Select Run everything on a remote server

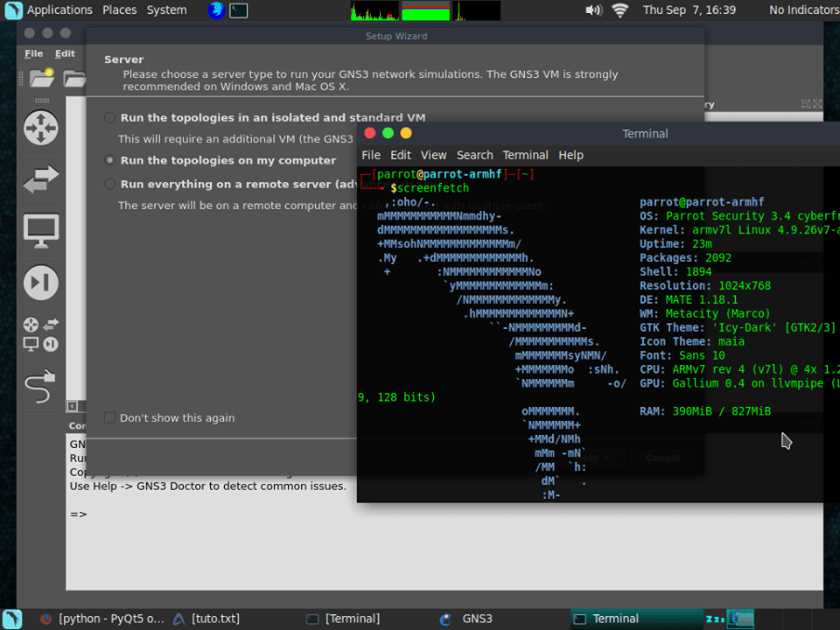[x=110, y=184]
